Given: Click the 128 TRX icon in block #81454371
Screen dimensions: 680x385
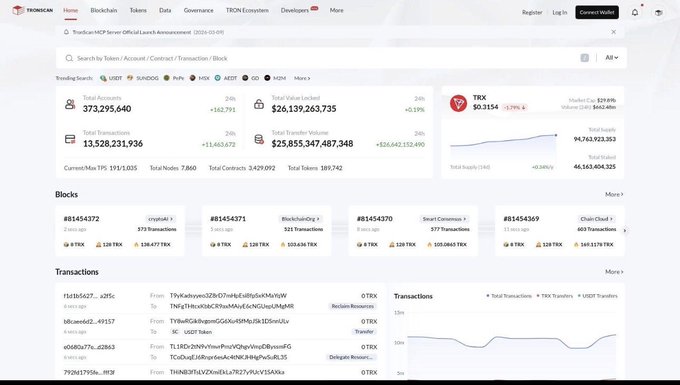Looking at the screenshot, I should tap(245, 245).
